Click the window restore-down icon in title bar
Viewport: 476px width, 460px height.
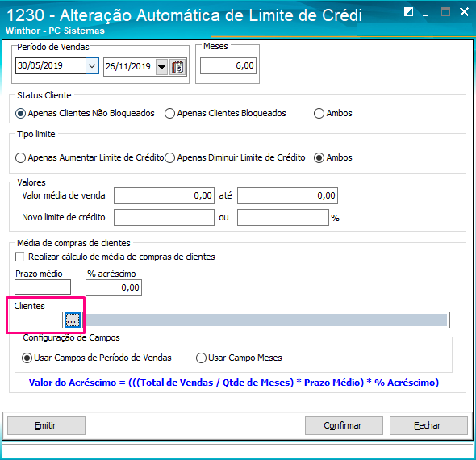(408, 12)
